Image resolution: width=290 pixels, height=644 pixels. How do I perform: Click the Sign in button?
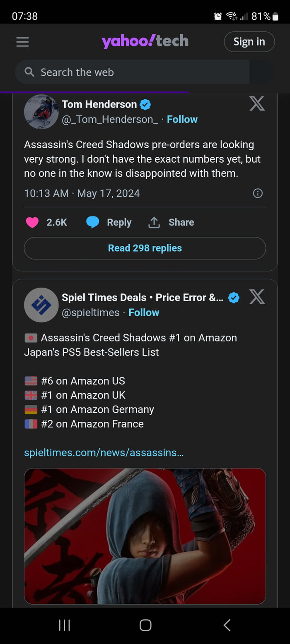249,41
